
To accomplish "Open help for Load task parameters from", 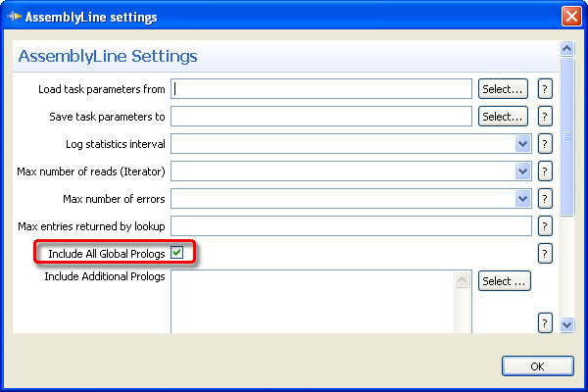I will pos(545,89).
